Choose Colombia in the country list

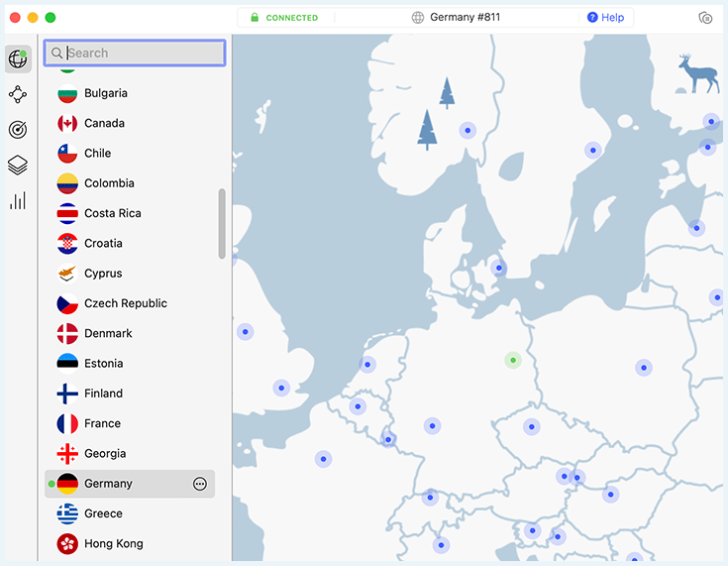(x=130, y=183)
